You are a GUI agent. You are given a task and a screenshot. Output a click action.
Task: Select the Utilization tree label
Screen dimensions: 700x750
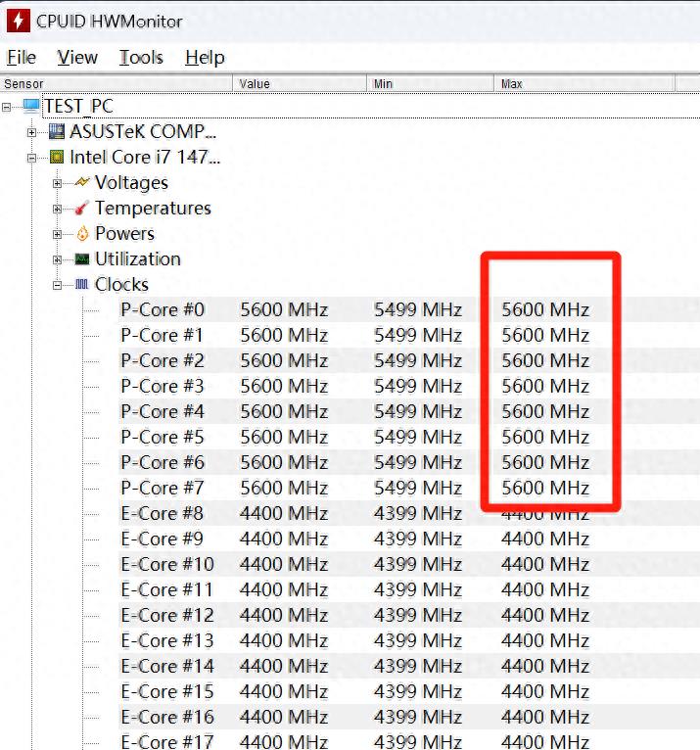[x=138, y=259]
